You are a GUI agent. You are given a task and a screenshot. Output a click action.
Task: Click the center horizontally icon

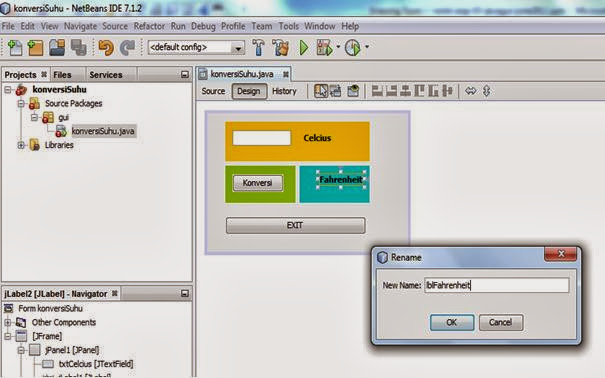click(405, 91)
